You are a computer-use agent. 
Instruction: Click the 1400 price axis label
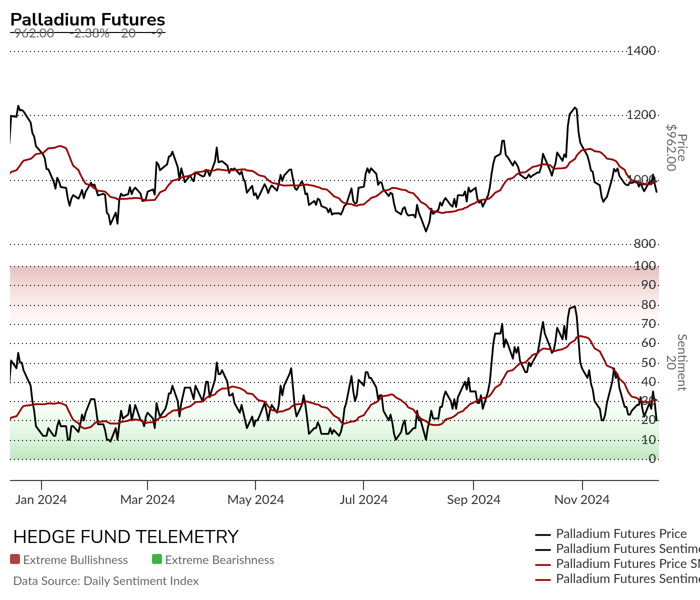click(641, 50)
